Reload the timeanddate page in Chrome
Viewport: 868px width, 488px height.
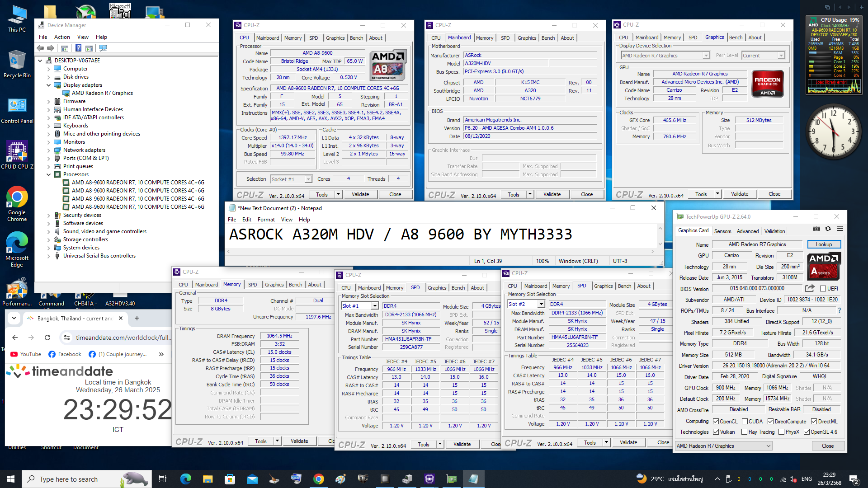(x=47, y=338)
